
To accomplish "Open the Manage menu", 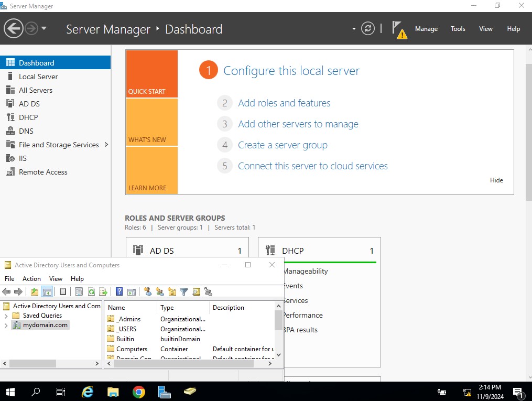I will coord(426,29).
